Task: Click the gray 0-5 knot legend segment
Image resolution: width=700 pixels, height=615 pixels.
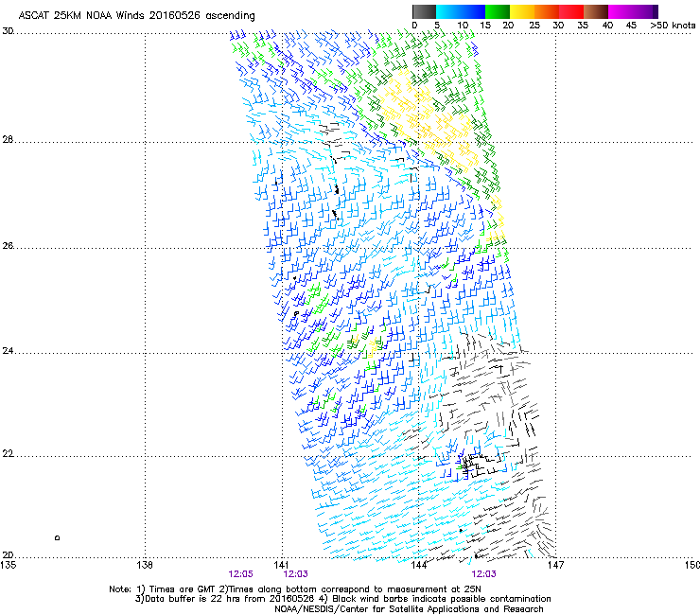Action: pos(424,11)
